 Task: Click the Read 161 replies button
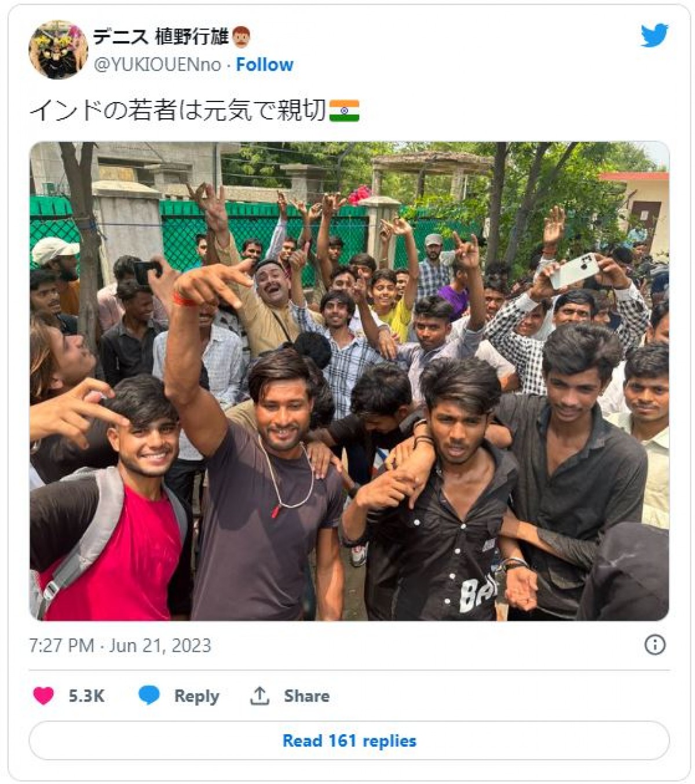coord(349,741)
